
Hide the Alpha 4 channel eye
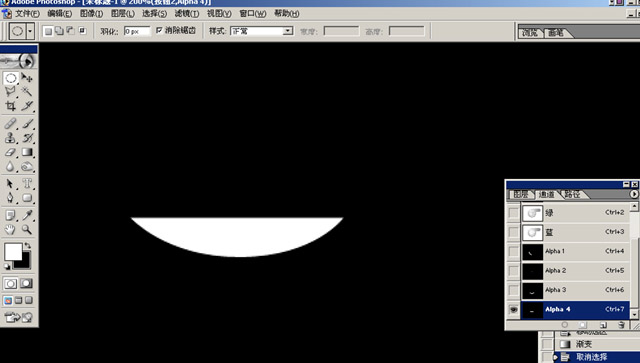[x=513, y=310]
